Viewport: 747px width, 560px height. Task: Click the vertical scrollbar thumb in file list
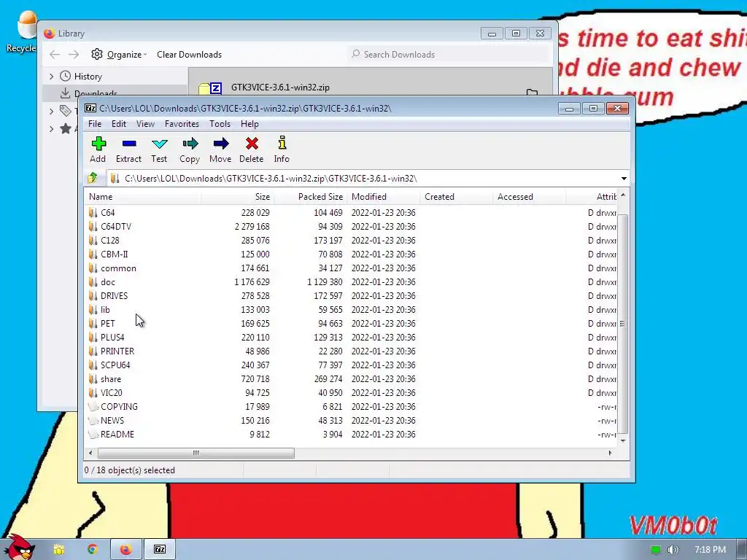[623, 324]
